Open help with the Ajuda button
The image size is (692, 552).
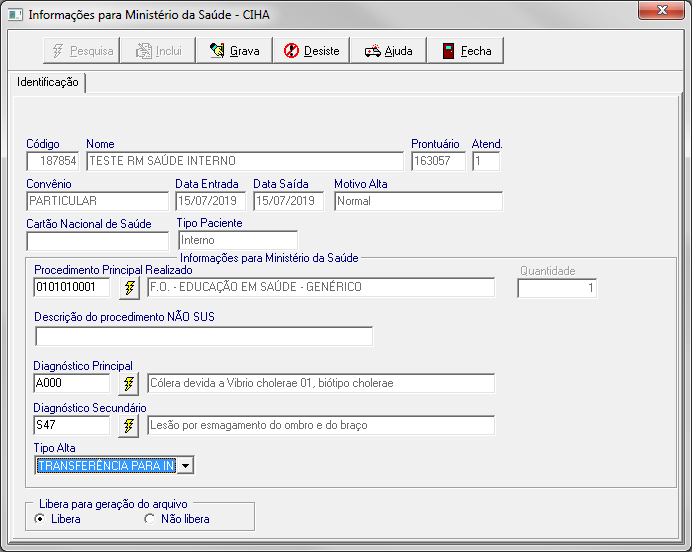pyautogui.click(x=388, y=51)
